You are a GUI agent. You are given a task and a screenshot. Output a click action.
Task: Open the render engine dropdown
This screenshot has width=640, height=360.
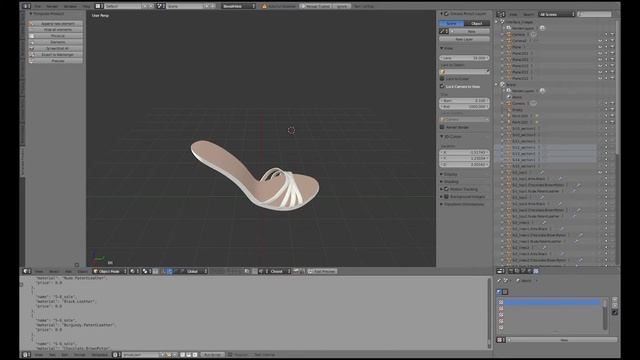(239, 6)
